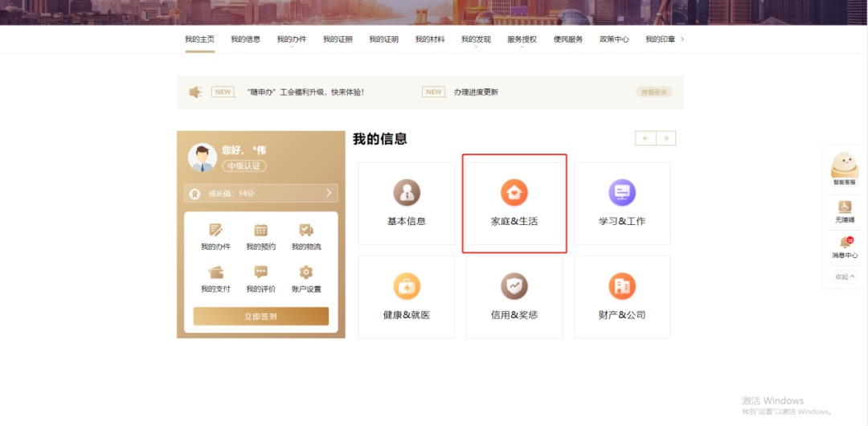
Task: Expand the 我的办件 nav dropdown
Action: click(x=292, y=39)
